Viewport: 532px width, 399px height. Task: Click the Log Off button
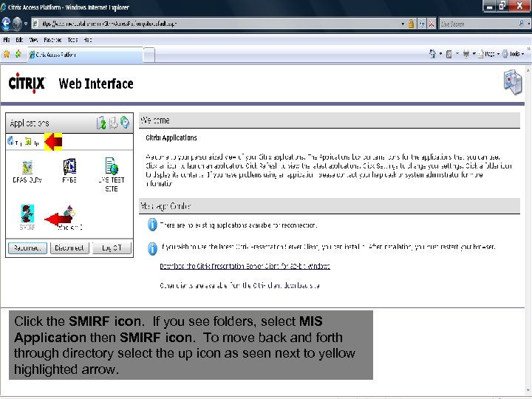[112, 248]
